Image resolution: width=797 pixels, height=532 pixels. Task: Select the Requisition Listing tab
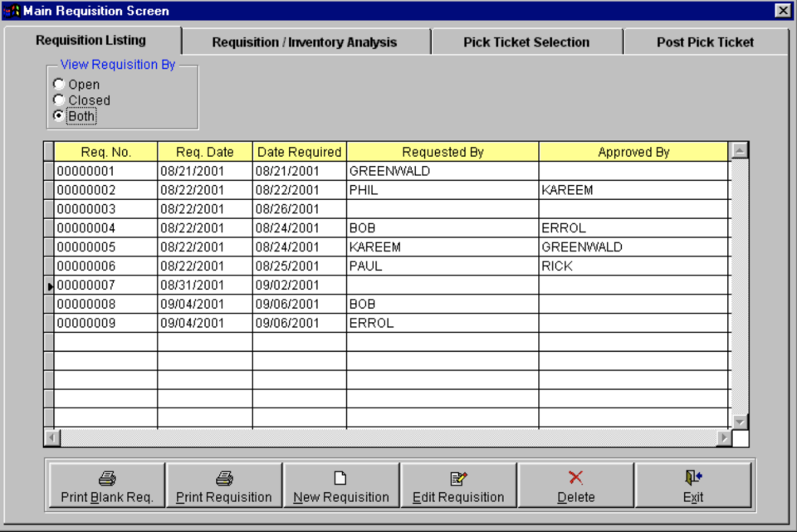90,40
